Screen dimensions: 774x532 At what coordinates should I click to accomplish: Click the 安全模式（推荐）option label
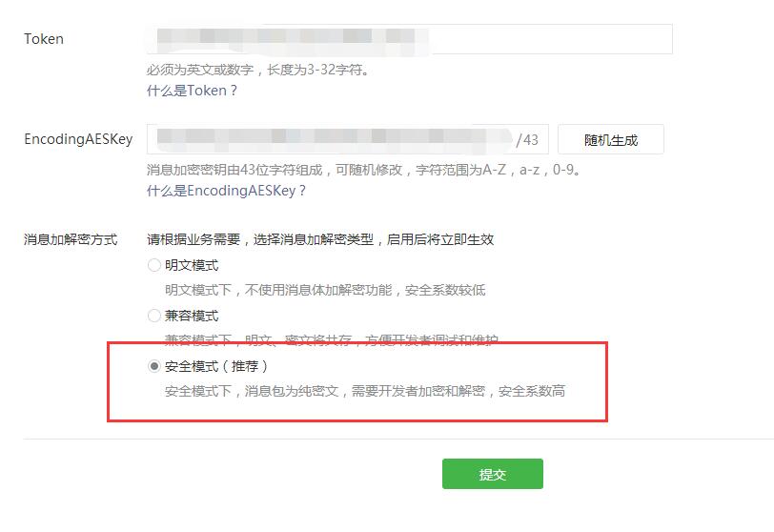click(216, 366)
